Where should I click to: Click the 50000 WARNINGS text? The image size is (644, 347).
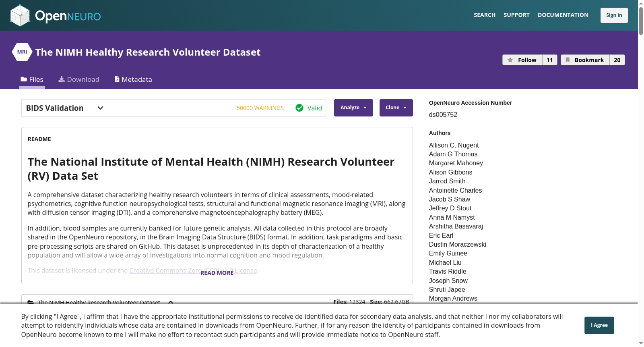260,108
